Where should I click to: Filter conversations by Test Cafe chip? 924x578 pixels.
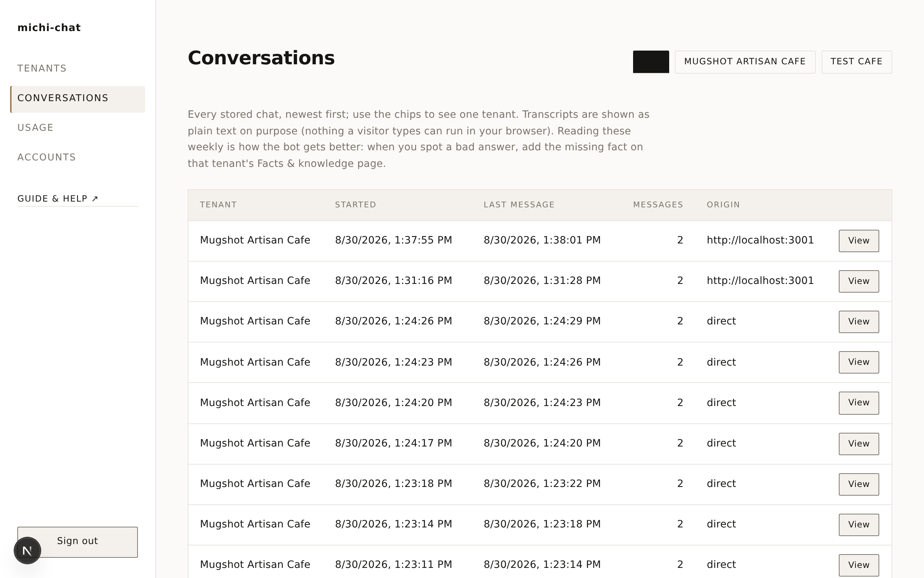[x=857, y=61]
